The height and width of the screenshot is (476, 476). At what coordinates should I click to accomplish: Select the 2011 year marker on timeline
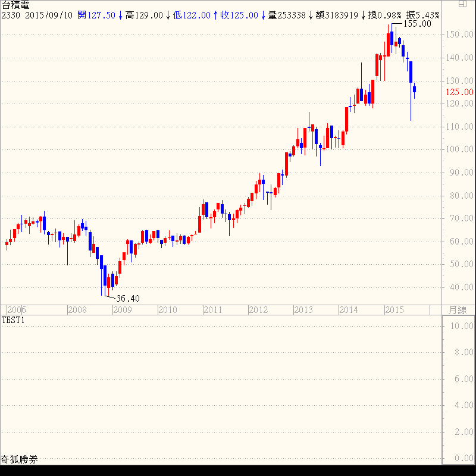click(x=213, y=310)
